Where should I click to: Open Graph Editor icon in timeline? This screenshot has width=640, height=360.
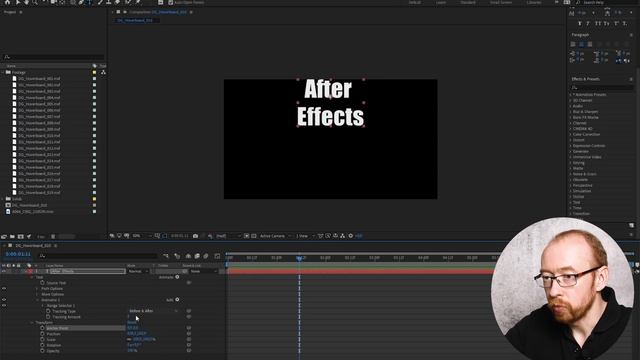click(x=217, y=256)
